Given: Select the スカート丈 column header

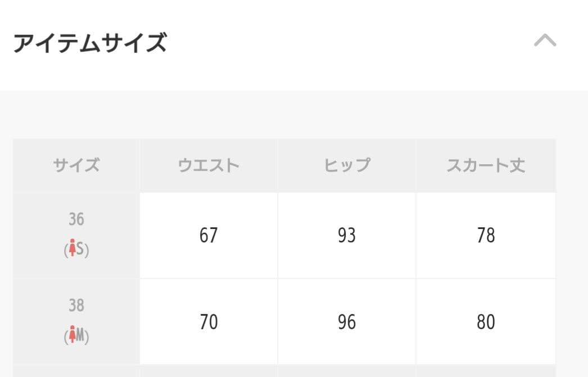Looking at the screenshot, I should coord(486,165).
